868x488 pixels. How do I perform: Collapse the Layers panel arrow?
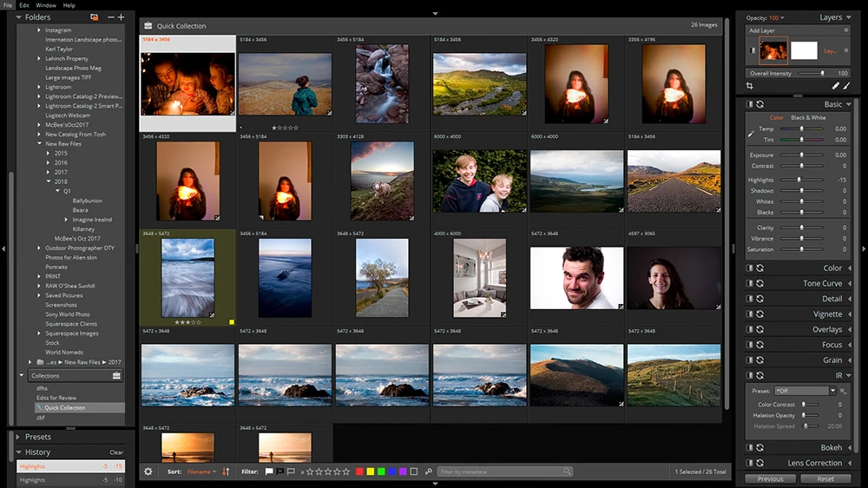[849, 17]
